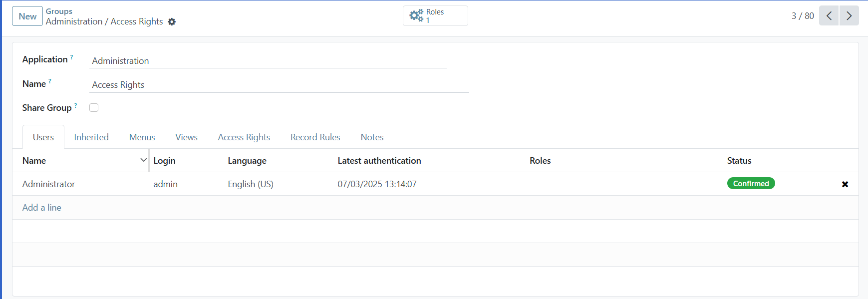Select the Access Rights tab
The width and height of the screenshot is (868, 299).
tap(244, 137)
